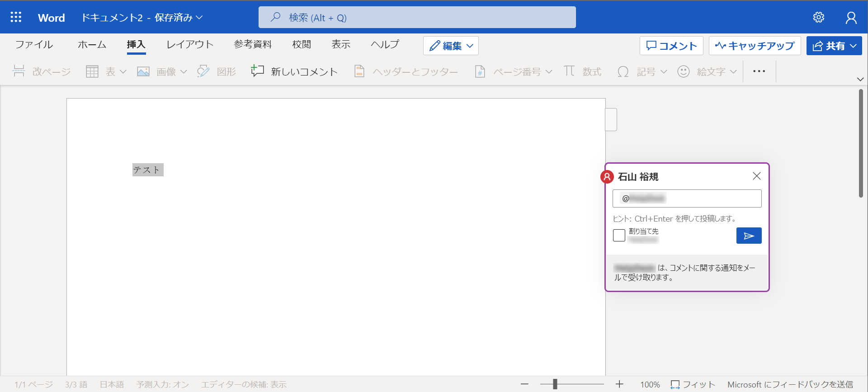The height and width of the screenshot is (392, 868).
Task: Zoom out with the minus icon
Action: click(x=524, y=384)
